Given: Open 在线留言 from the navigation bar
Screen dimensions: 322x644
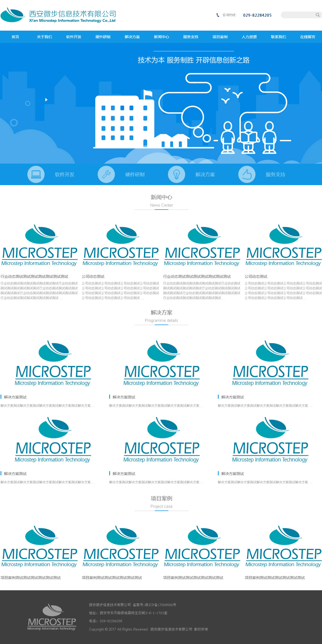Looking at the screenshot, I should point(308,37).
